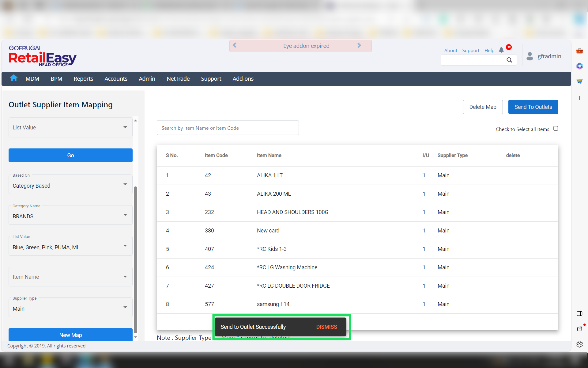Open the NetTrade menu
The height and width of the screenshot is (368, 588).
click(178, 79)
